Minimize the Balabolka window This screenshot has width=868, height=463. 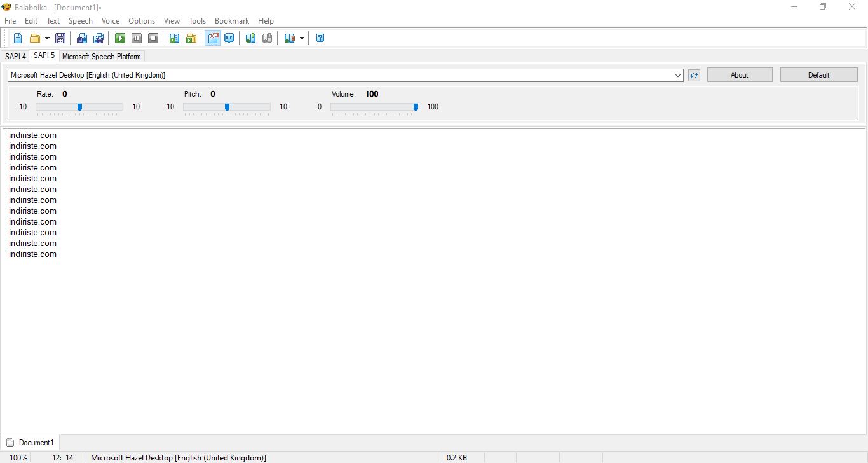[794, 7]
